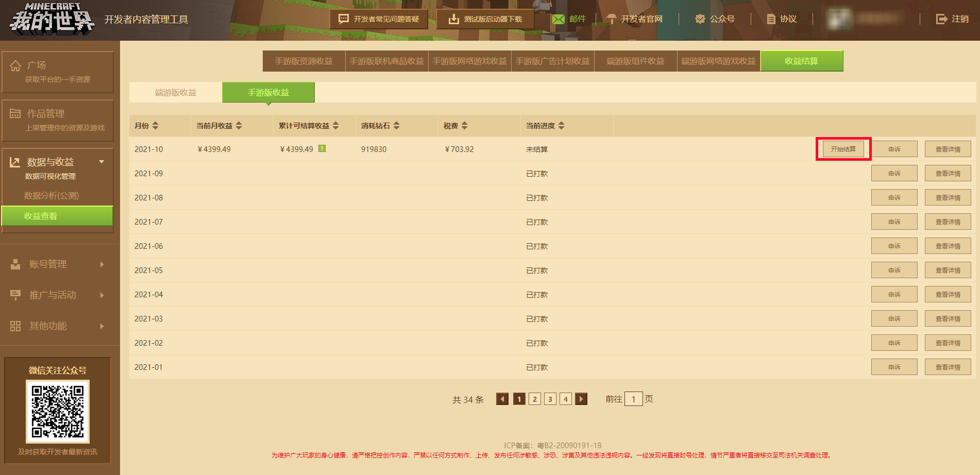Sort the 税费 column
This screenshot has height=475, width=980.
click(x=464, y=126)
